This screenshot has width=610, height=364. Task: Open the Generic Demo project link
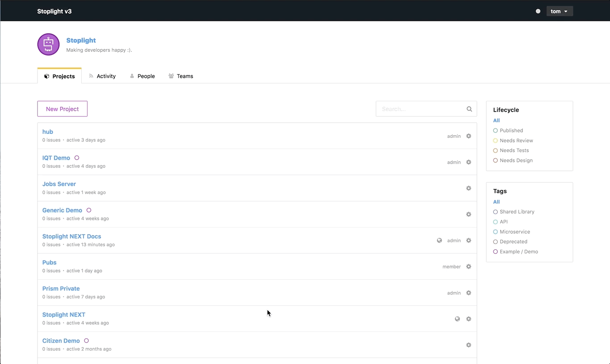pyautogui.click(x=62, y=210)
